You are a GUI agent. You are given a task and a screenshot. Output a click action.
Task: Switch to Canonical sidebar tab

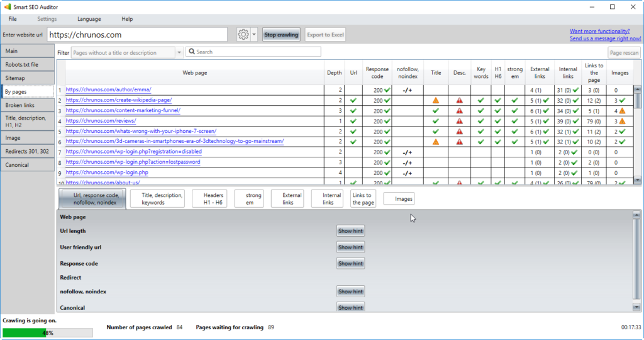pos(27,165)
